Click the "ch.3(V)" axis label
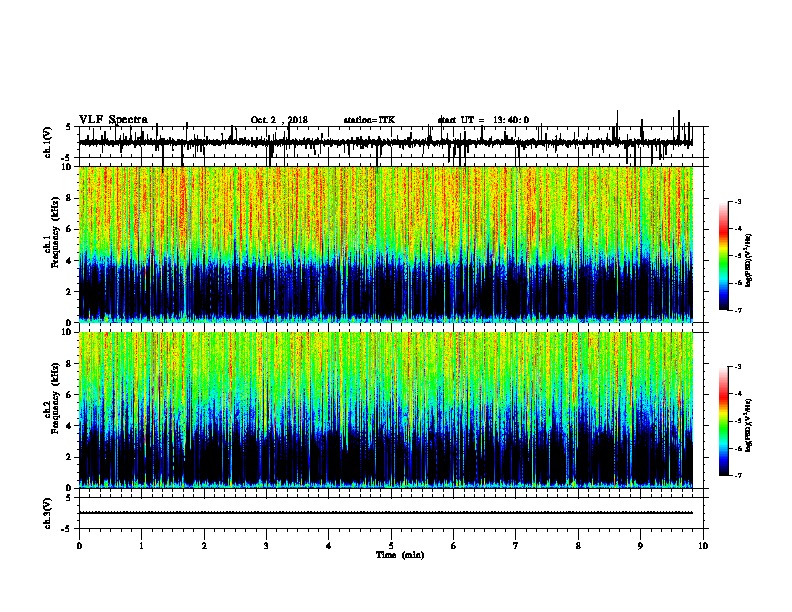The width and height of the screenshot is (792, 612). (48, 514)
